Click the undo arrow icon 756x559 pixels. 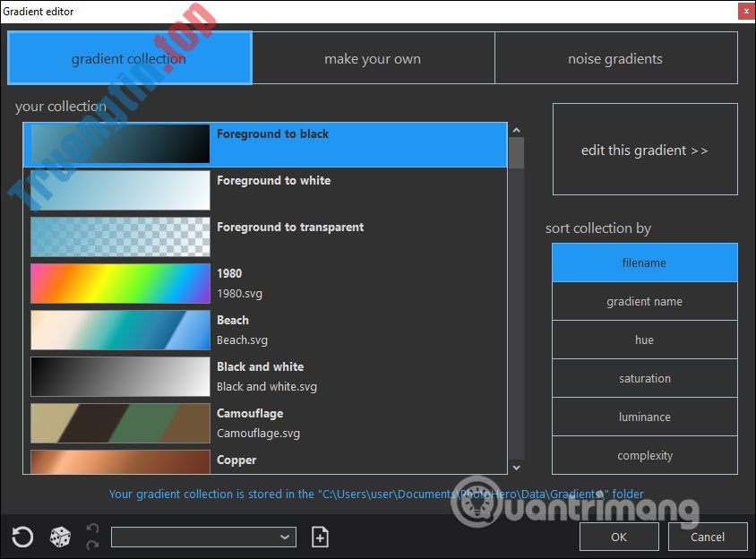tap(91, 527)
